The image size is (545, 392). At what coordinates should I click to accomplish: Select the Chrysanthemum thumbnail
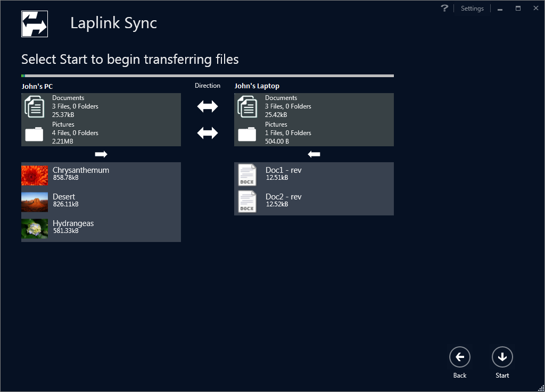pyautogui.click(x=35, y=176)
